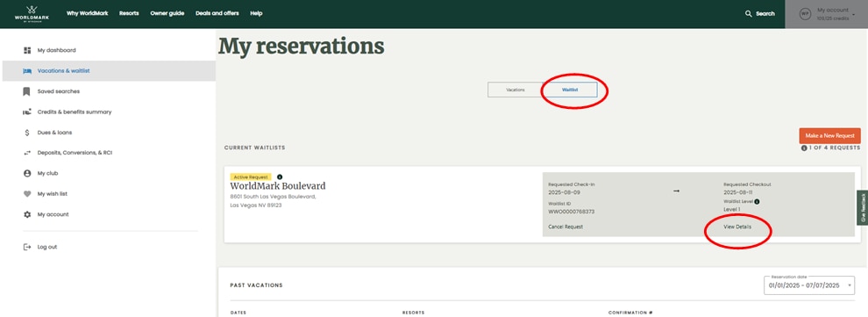The width and height of the screenshot is (868, 317).
Task: Click the Log out arrow icon
Action: coord(27,247)
